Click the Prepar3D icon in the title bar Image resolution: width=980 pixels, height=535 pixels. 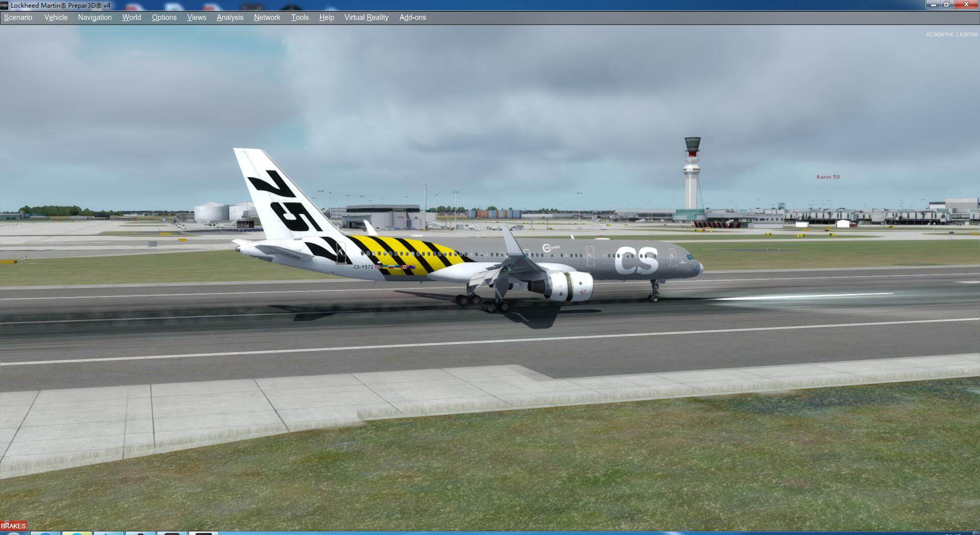(x=5, y=4)
